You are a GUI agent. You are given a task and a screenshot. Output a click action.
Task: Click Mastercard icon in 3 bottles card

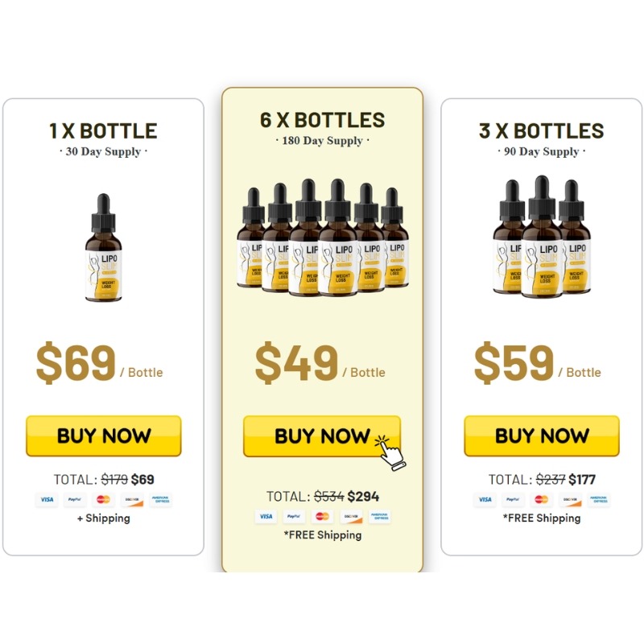tap(541, 500)
